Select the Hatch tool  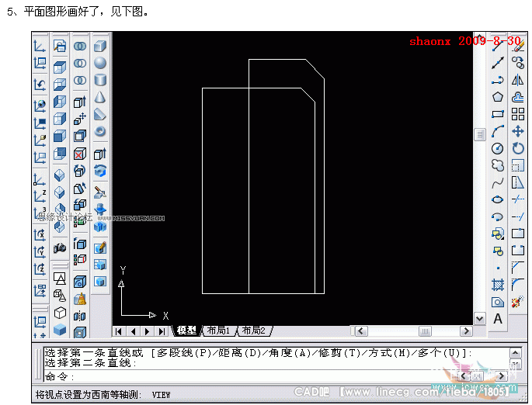pos(498,285)
